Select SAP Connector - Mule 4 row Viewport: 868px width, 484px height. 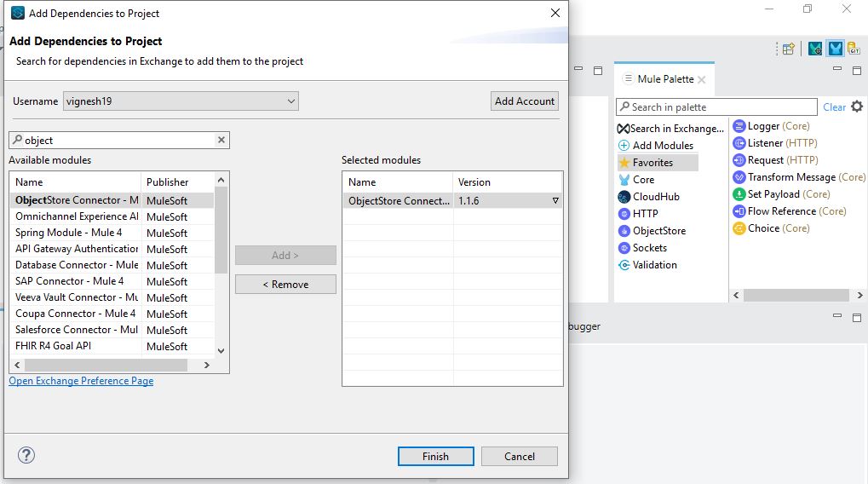(112, 281)
